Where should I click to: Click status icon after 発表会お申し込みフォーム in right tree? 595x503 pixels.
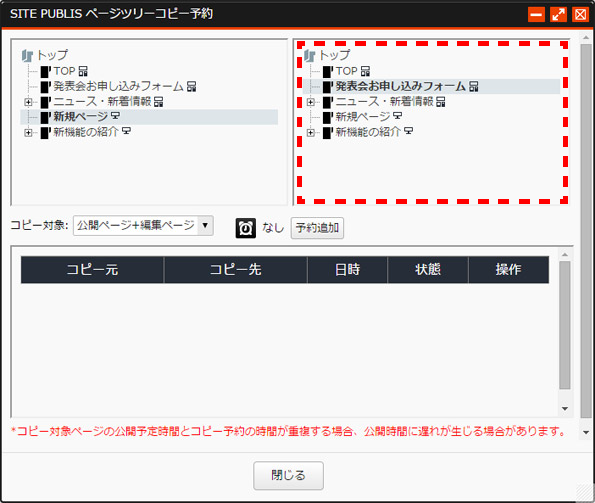click(x=474, y=87)
